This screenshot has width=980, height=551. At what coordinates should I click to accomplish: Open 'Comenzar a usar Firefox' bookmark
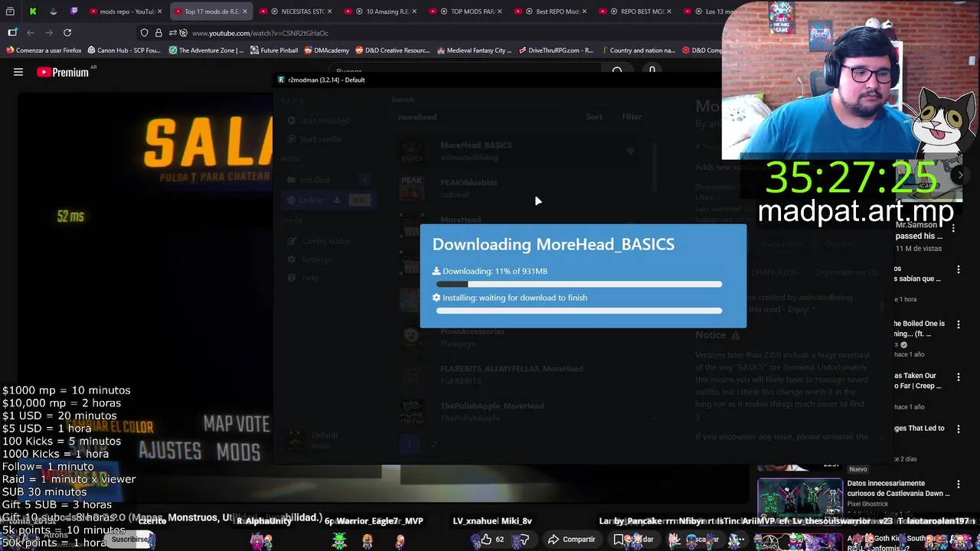click(44, 51)
